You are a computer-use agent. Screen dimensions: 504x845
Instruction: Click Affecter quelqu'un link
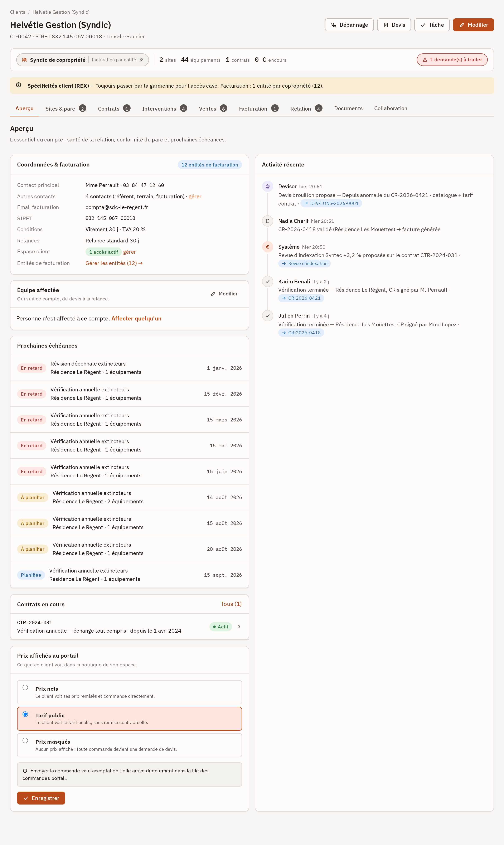[x=136, y=319]
